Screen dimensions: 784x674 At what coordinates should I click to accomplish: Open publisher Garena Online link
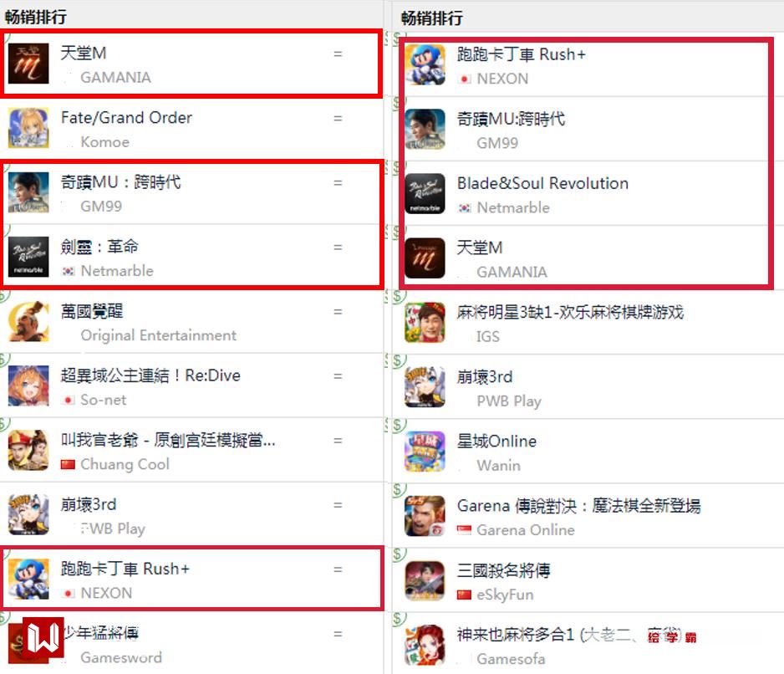pyautogui.click(x=526, y=530)
